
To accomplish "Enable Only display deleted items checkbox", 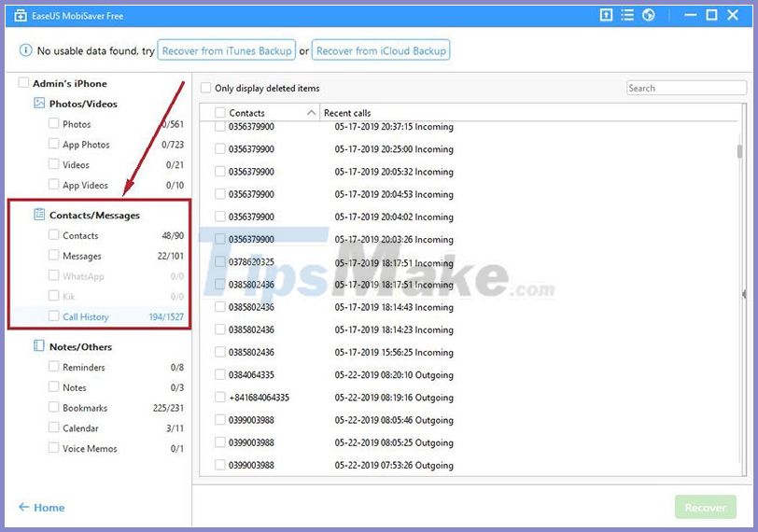I will [x=206, y=88].
